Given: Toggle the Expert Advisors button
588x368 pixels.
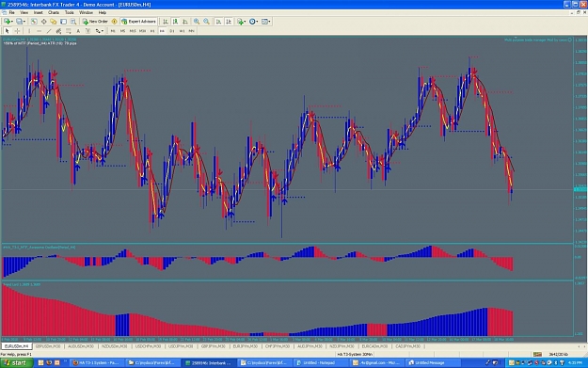Looking at the screenshot, I should click(x=138, y=22).
